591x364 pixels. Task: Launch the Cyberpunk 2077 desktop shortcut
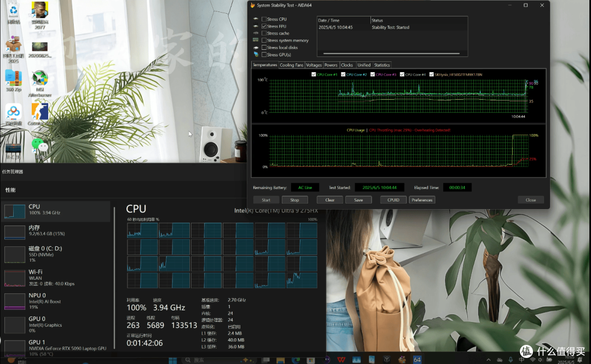tap(39, 15)
